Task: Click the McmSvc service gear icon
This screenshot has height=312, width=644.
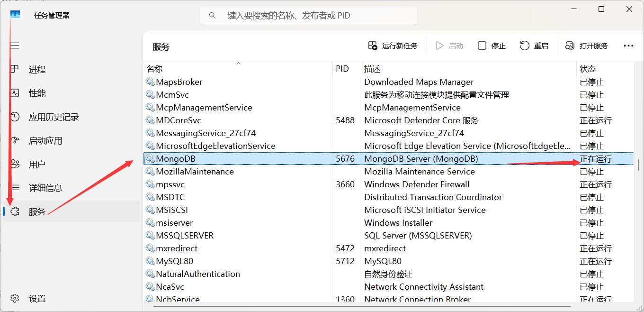Action: [x=150, y=95]
